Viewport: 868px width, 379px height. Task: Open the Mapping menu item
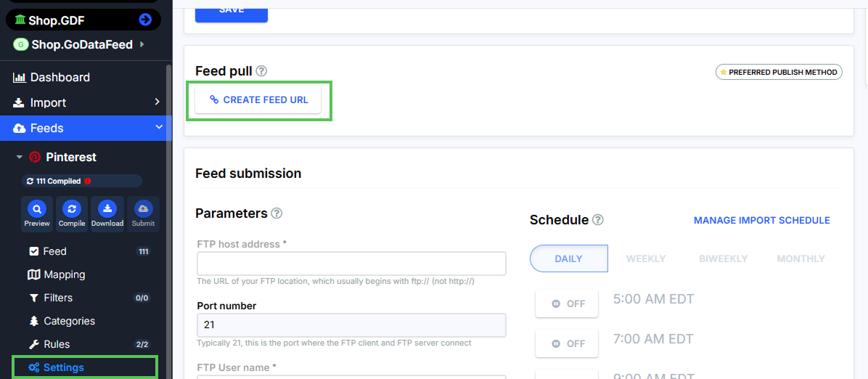[x=64, y=274]
